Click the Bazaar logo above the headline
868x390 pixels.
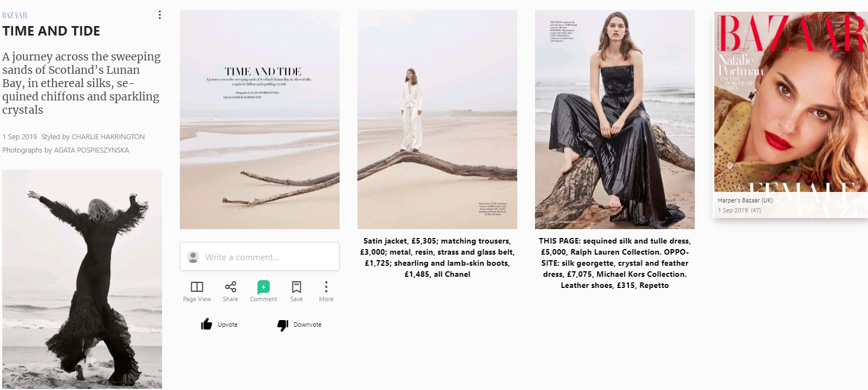[x=15, y=16]
